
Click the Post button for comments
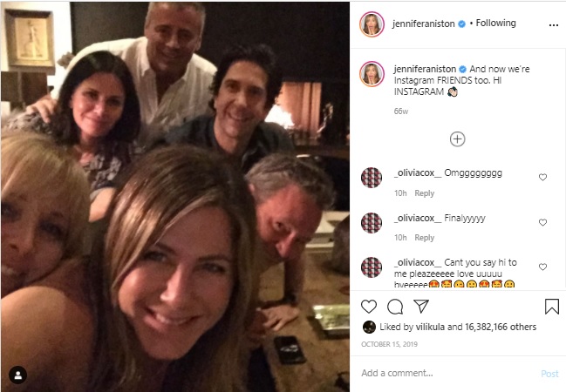tap(549, 374)
